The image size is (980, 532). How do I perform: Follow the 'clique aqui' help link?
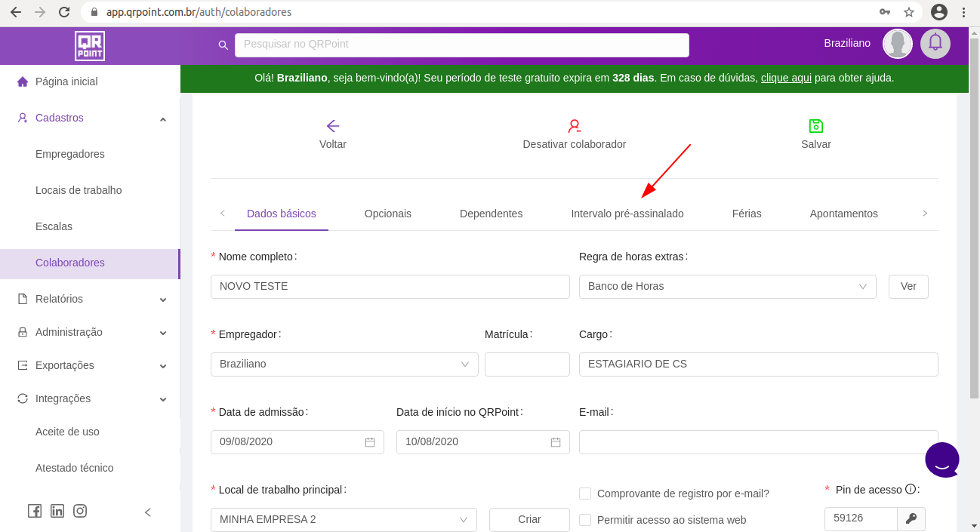tap(786, 78)
